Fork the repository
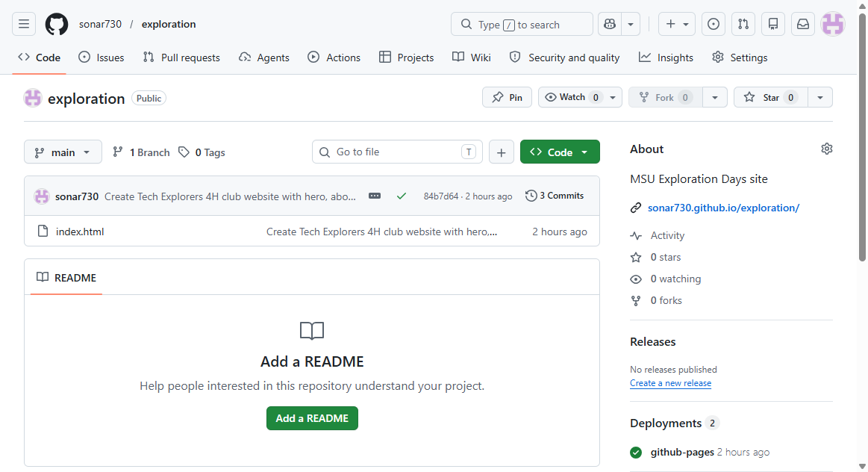The width and height of the screenshot is (868, 472). click(666, 98)
